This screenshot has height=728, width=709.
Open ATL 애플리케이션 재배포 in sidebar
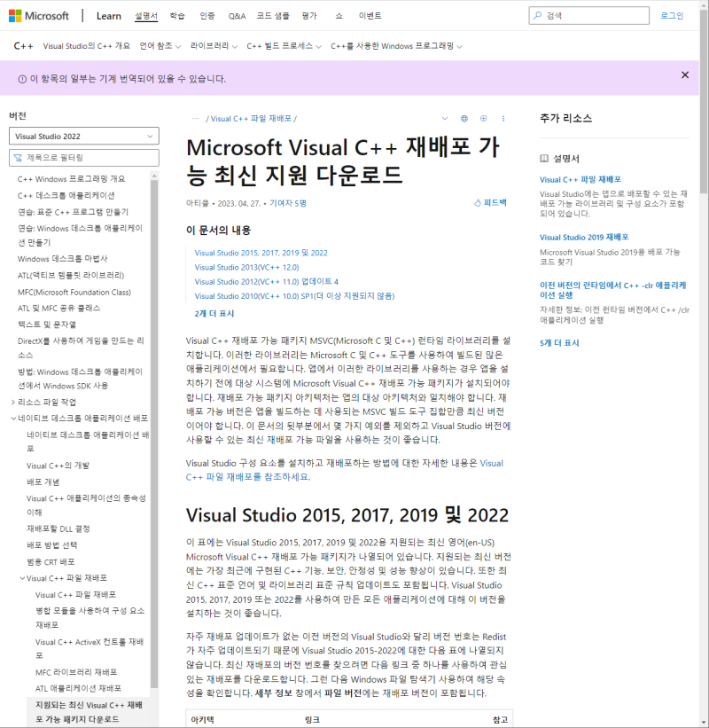pyautogui.click(x=78, y=688)
